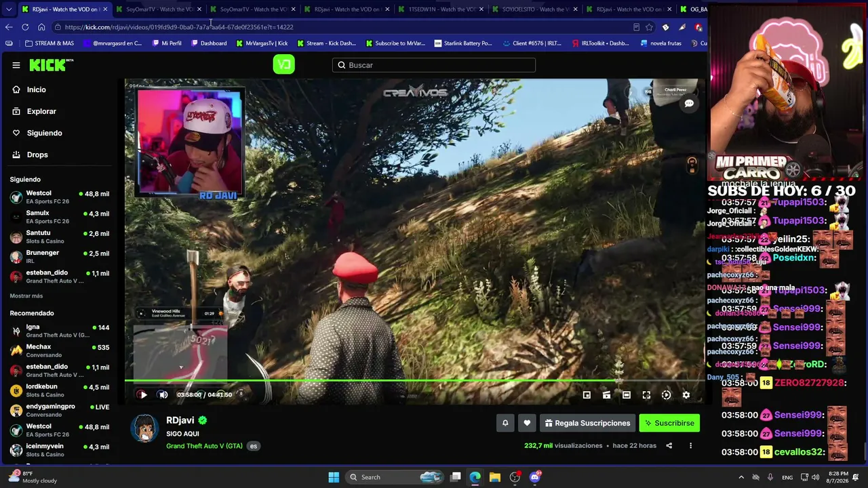Open the Kick hamburger sidebar menu
This screenshot has height=488, width=868.
click(16, 65)
